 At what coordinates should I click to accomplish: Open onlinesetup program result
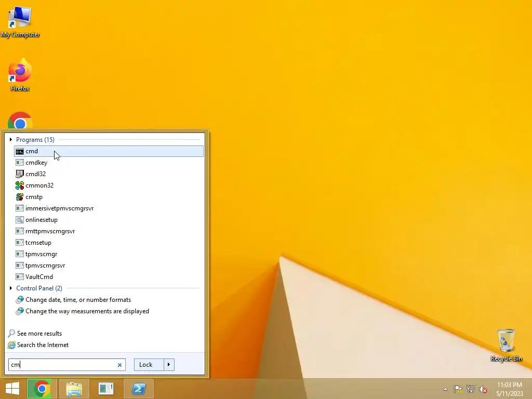coord(109,220)
